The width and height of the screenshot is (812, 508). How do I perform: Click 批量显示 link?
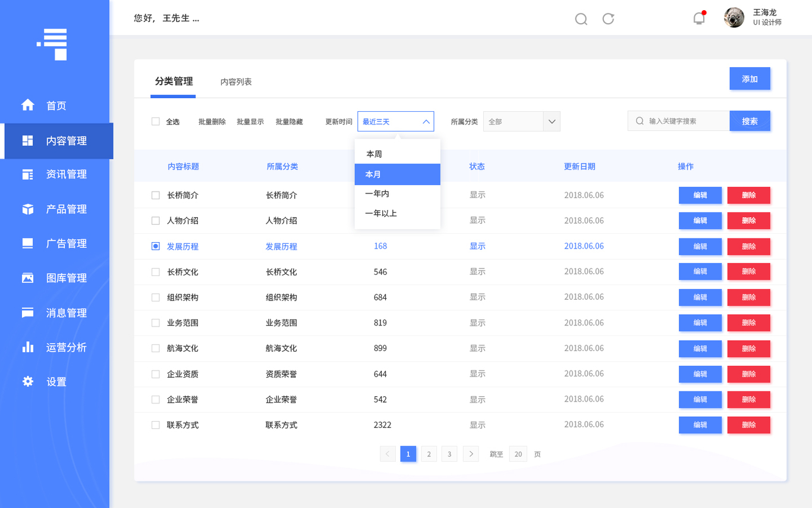tap(250, 121)
